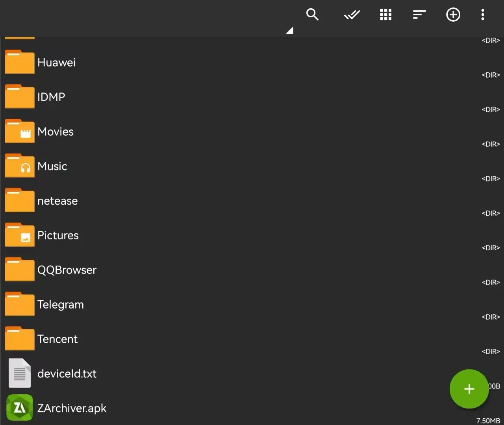Tap the green floating plus button
The image size is (504, 425).
[469, 389]
